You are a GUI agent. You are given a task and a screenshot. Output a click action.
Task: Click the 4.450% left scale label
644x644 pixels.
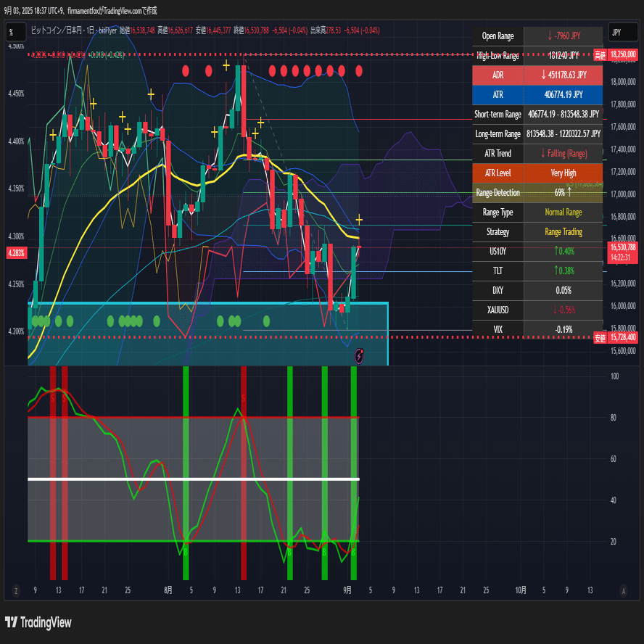point(16,94)
